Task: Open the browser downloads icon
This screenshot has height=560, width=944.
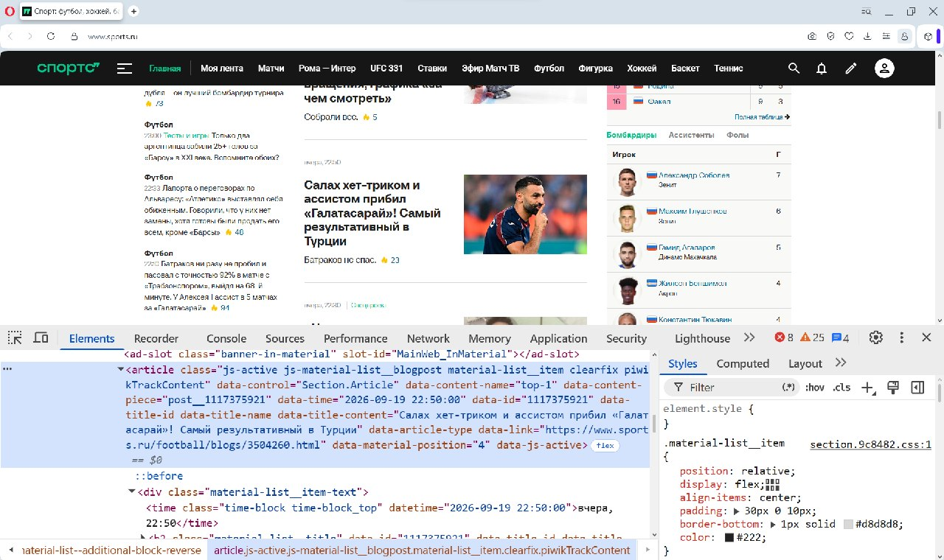Action: pos(867,36)
